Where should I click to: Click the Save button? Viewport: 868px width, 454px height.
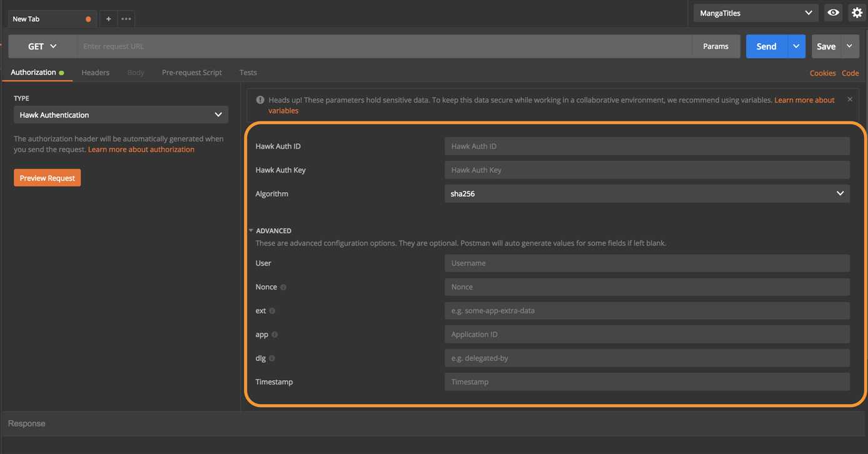826,46
